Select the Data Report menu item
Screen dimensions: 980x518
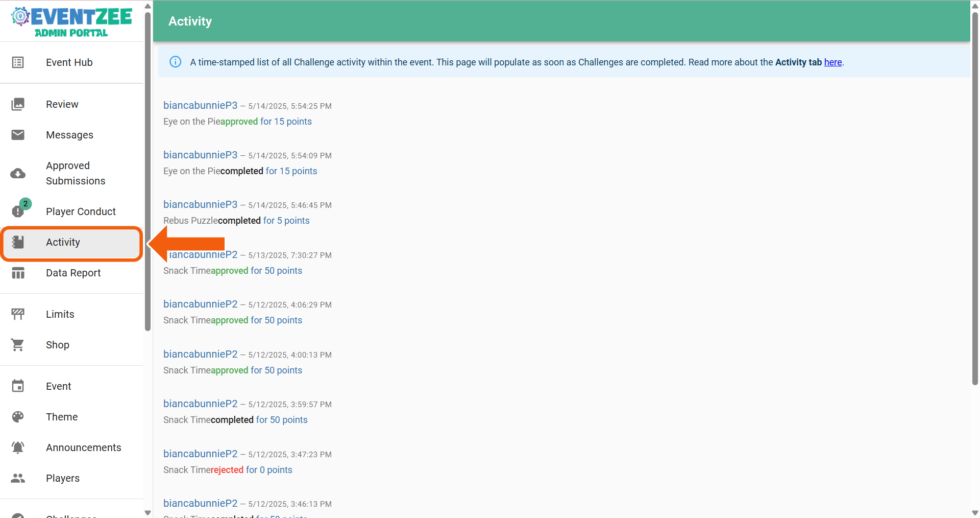(71, 273)
